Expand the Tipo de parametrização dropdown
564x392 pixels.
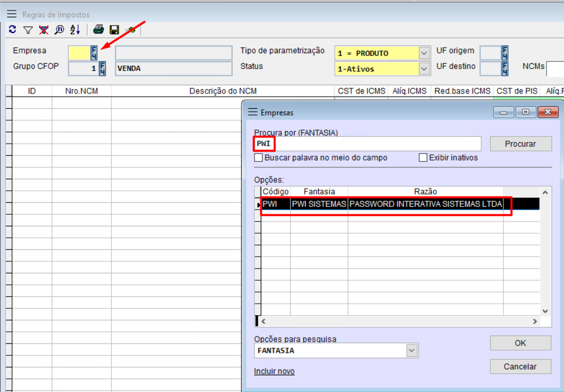[x=424, y=53]
